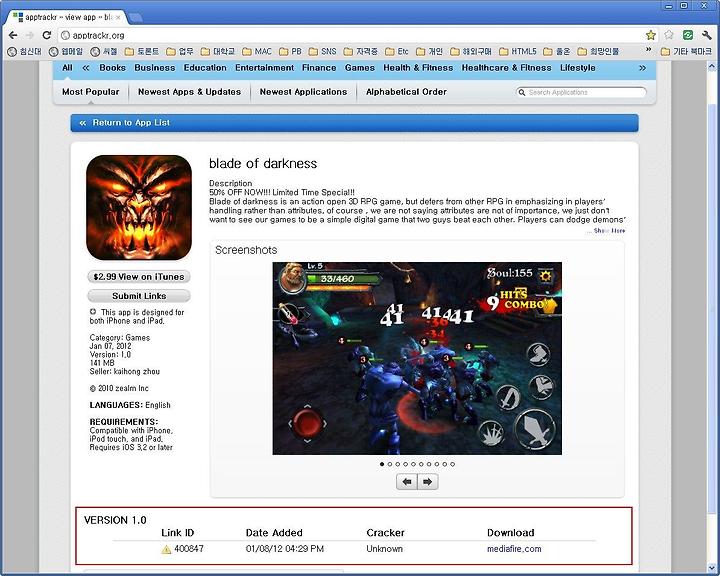
Task: Select the last screenshot dot
Action: click(x=452, y=464)
